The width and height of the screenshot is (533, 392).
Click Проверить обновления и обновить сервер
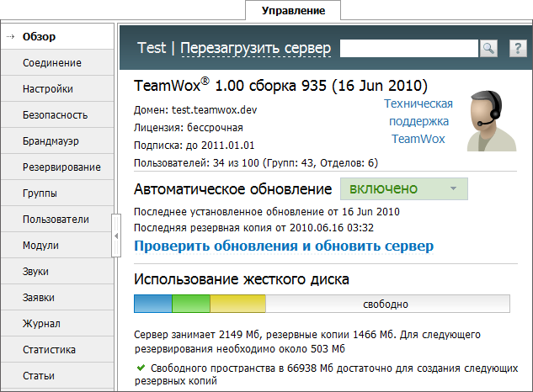284,246
